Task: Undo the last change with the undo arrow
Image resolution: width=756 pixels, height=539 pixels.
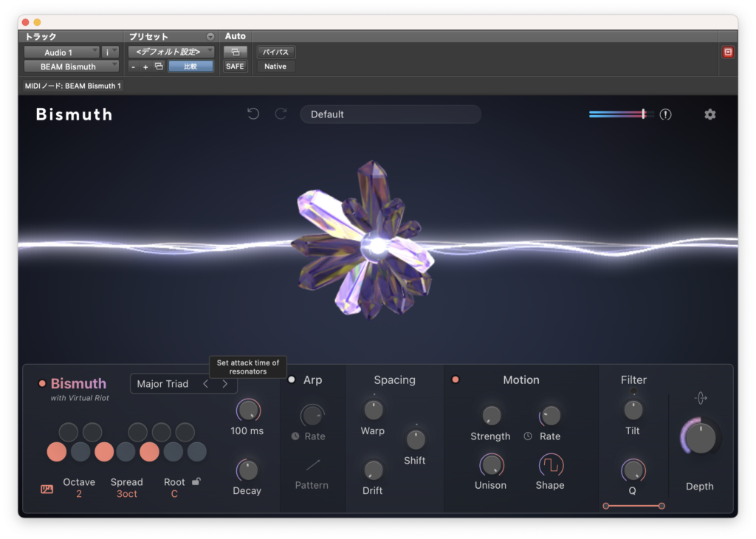Action: click(x=253, y=114)
